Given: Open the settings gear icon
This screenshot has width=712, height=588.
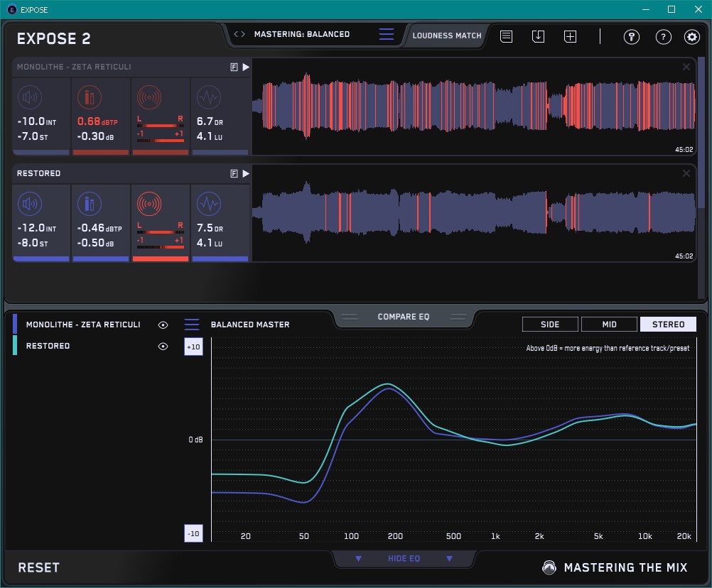Looking at the screenshot, I should tap(691, 37).
